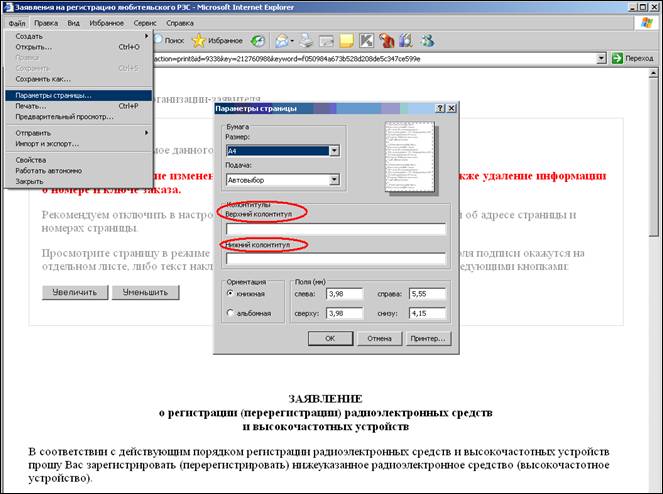Open the Избранное favorites star button

point(217,41)
